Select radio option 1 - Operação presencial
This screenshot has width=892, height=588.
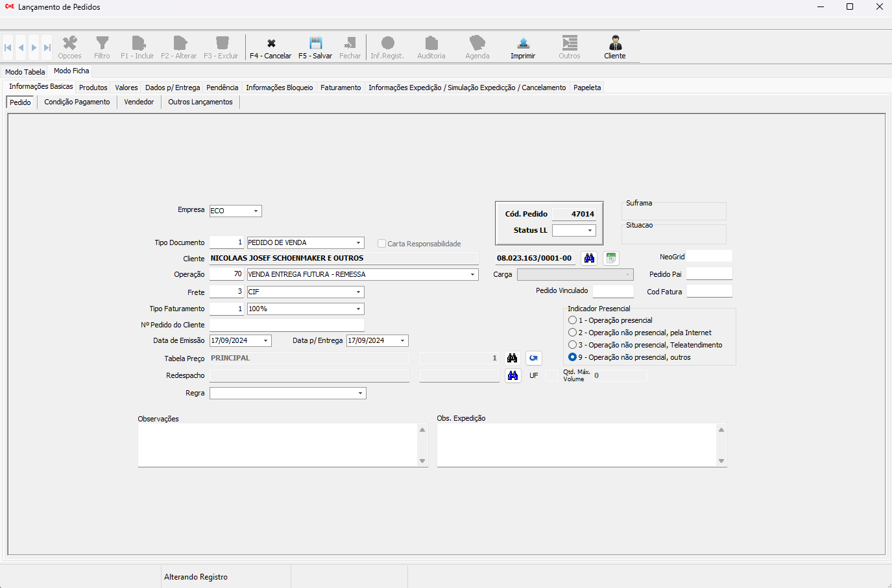(572, 320)
